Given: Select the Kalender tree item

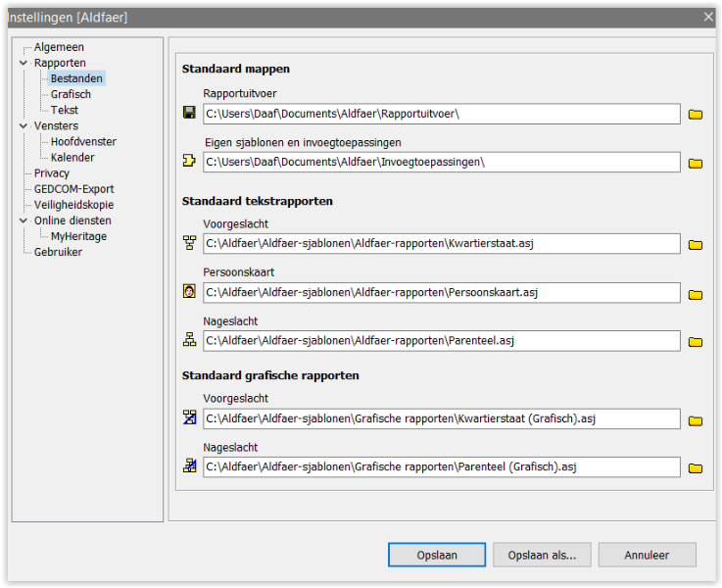Looking at the screenshot, I should 72,157.
